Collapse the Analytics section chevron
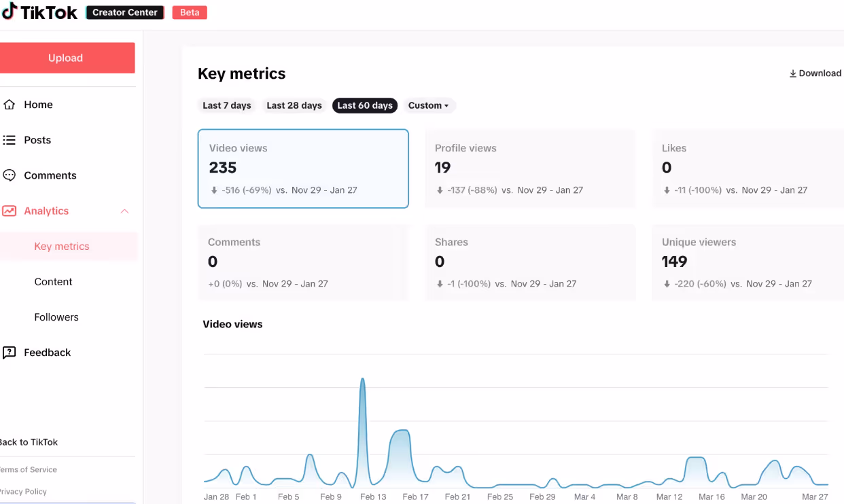The height and width of the screenshot is (504, 844). 124,211
